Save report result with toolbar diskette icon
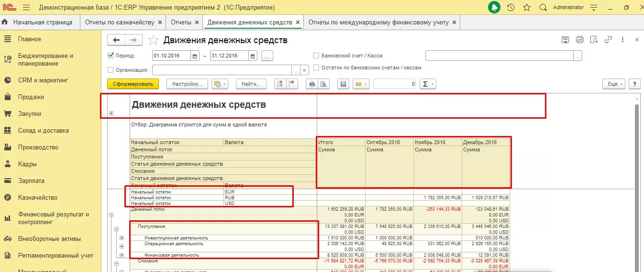This screenshot has width=644, height=272. (343, 84)
